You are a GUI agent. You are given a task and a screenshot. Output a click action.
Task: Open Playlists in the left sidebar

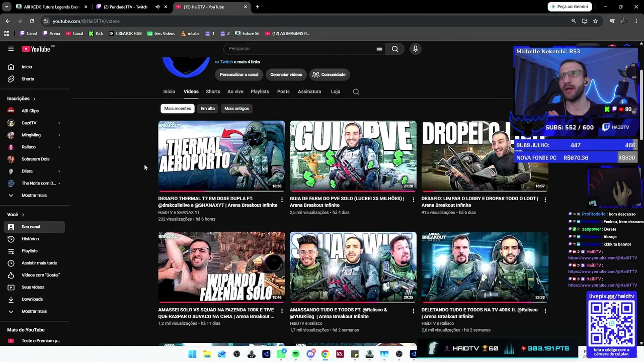click(x=30, y=251)
